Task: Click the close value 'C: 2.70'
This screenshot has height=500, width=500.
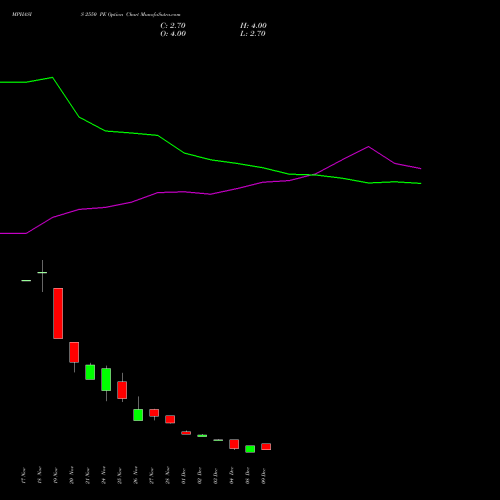Action: point(173,26)
